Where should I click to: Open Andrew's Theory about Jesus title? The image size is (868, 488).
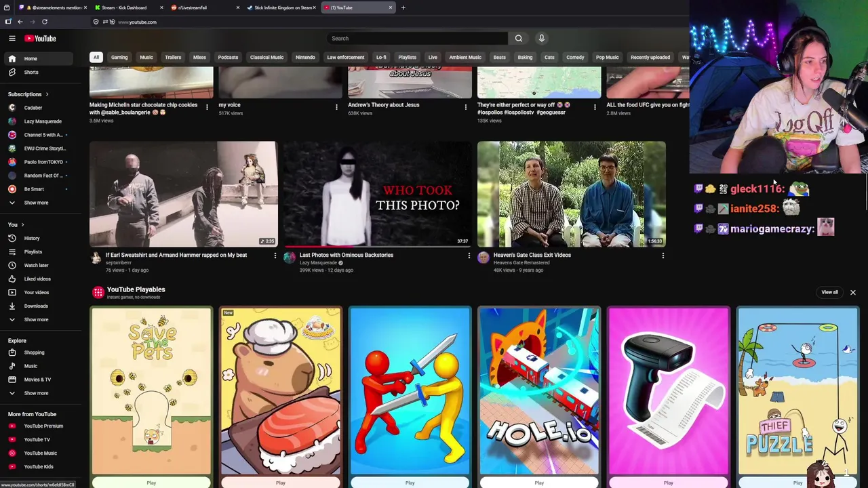384,105
